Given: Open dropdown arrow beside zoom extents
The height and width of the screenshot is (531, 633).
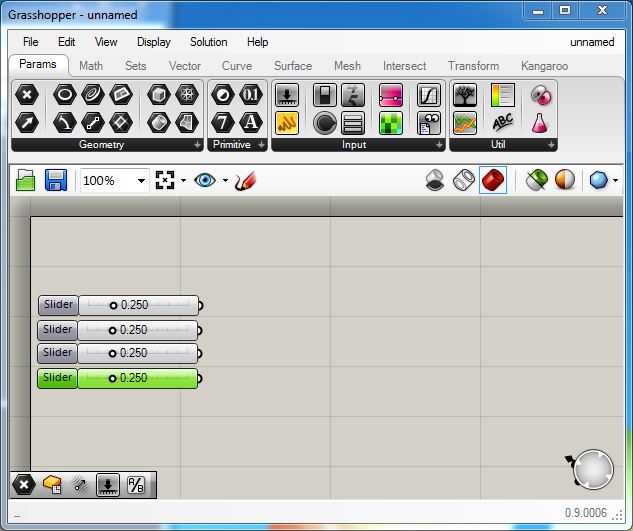Looking at the screenshot, I should pos(183,180).
